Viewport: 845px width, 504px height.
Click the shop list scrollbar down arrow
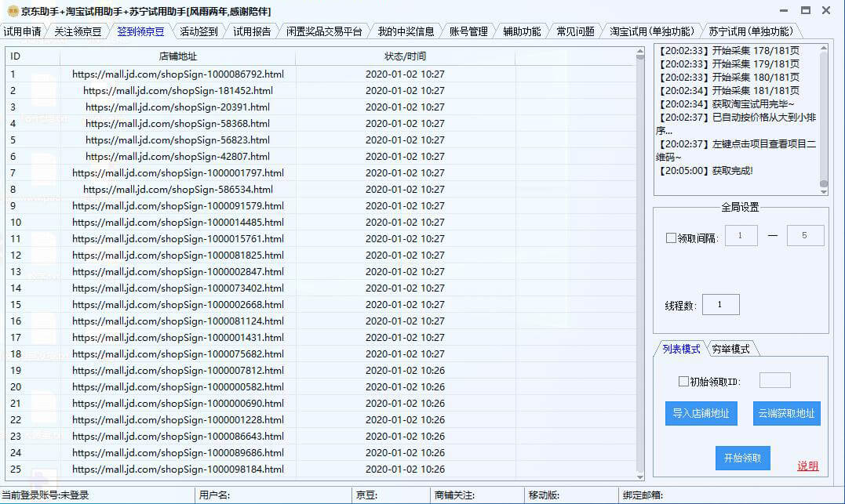tap(639, 477)
